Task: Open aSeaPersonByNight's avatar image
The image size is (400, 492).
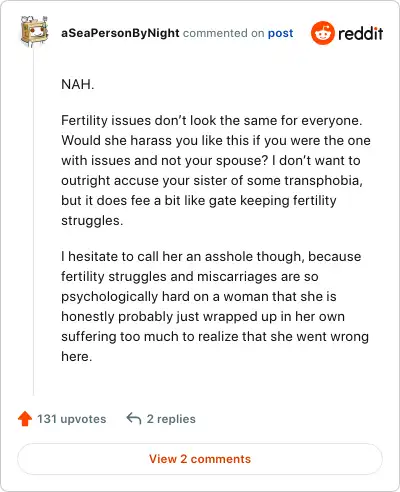Action: point(34,32)
